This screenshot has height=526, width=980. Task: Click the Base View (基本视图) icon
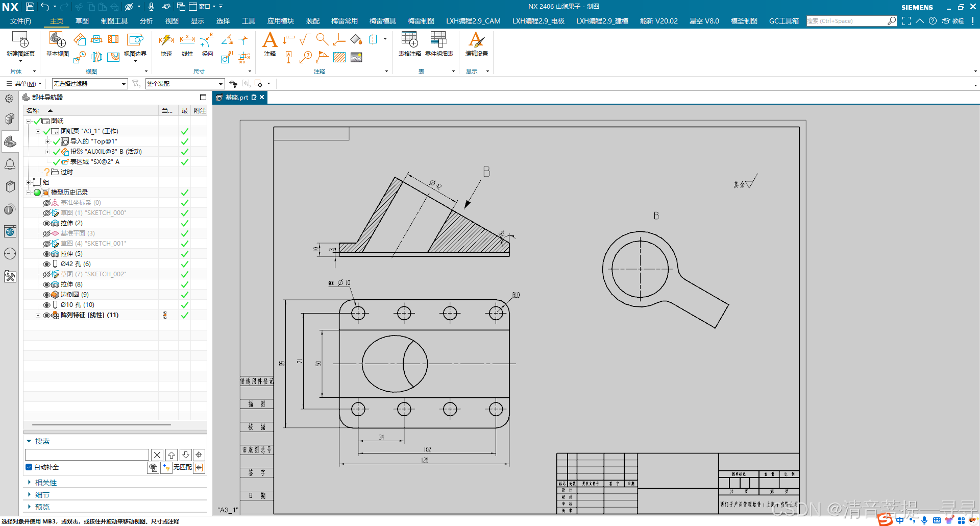click(x=57, y=40)
